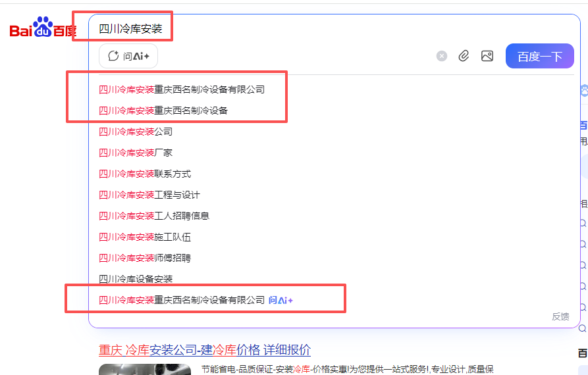Click the 问AI+ tag in the last suggestion

coord(281,300)
